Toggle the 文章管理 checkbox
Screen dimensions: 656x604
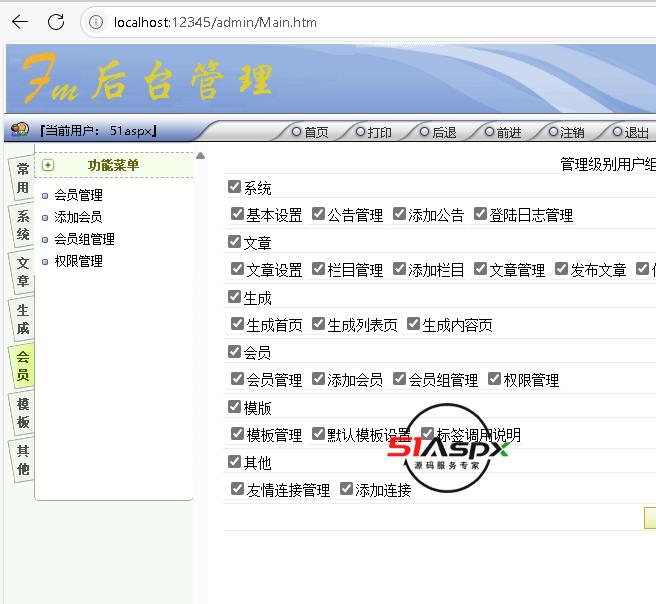click(480, 269)
